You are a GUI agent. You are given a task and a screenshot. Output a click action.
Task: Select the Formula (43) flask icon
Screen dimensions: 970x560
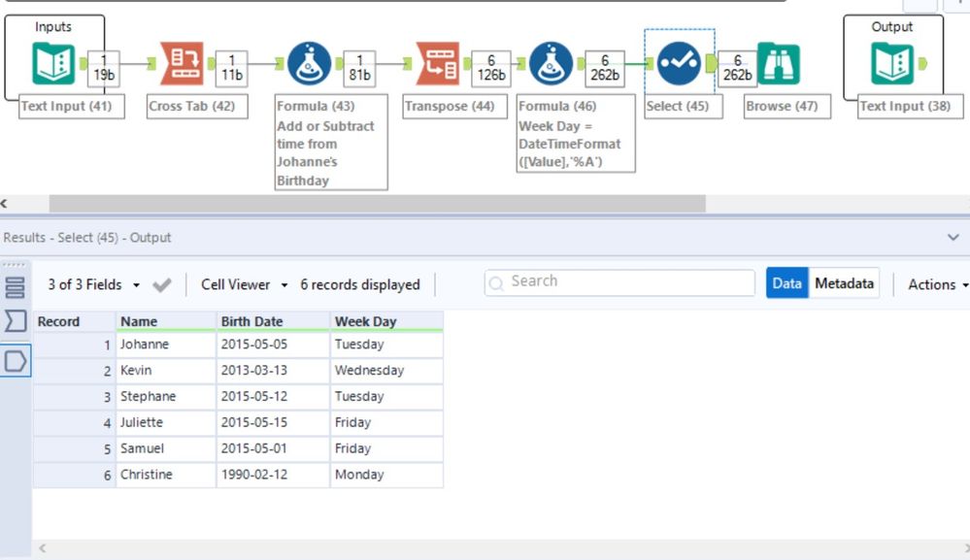click(310, 63)
